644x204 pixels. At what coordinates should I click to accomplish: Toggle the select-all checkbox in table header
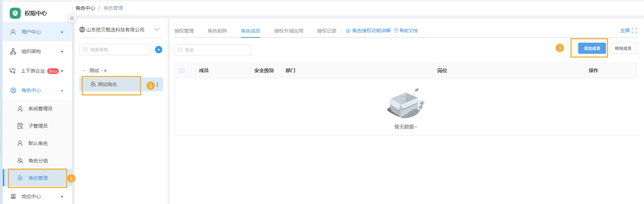(182, 71)
